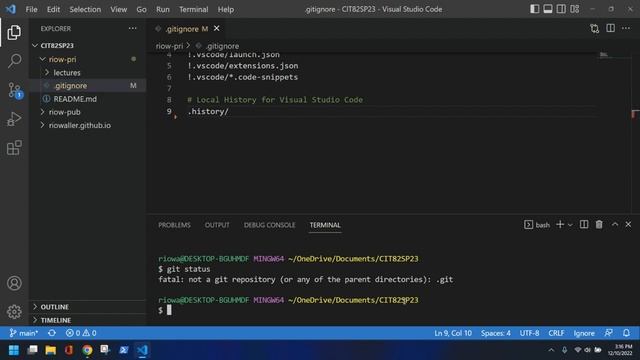Open the Go menu
The image size is (640, 360).
[x=141, y=9]
